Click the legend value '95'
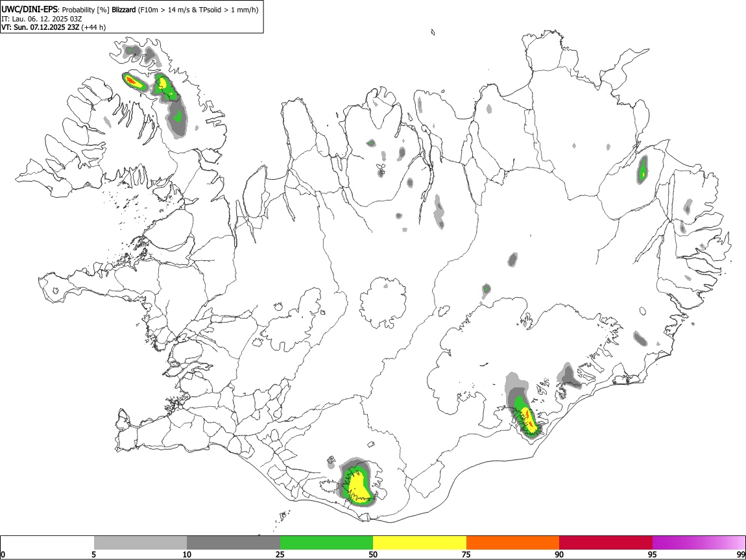Image resolution: width=746 pixels, height=560 pixels. click(653, 554)
